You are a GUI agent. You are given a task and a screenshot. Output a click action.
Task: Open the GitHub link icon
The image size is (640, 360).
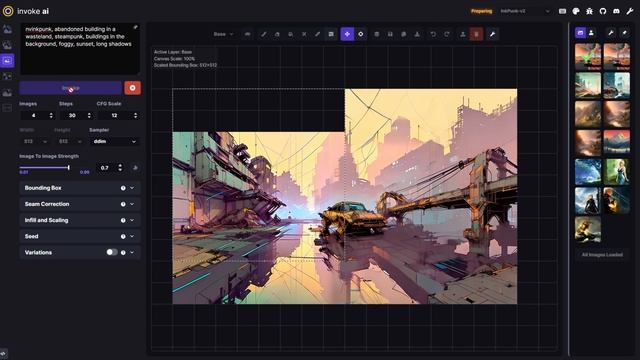(x=603, y=11)
